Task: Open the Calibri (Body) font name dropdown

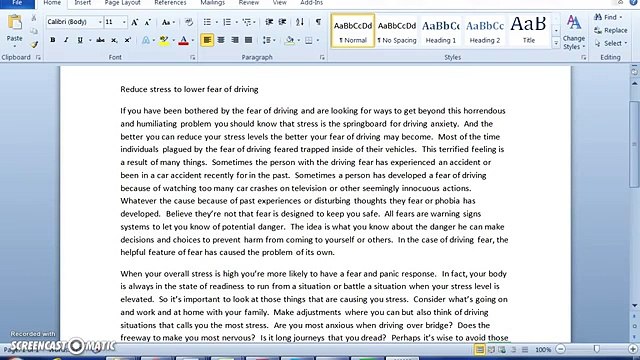Action: click(x=100, y=22)
